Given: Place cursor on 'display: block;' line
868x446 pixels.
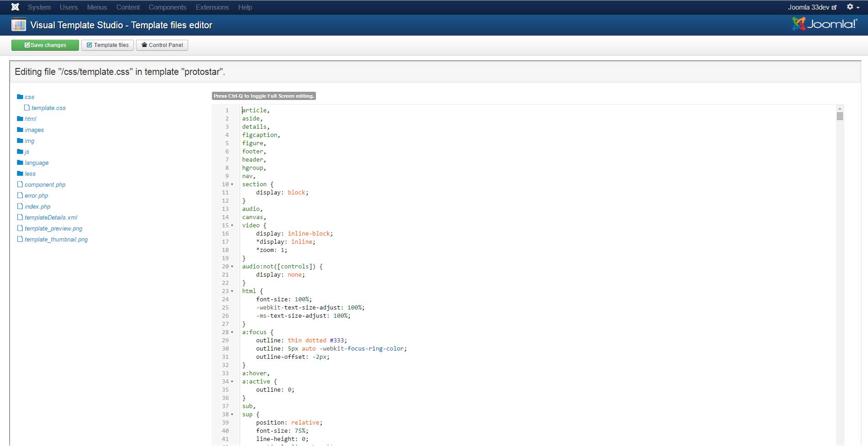Looking at the screenshot, I should [282, 193].
